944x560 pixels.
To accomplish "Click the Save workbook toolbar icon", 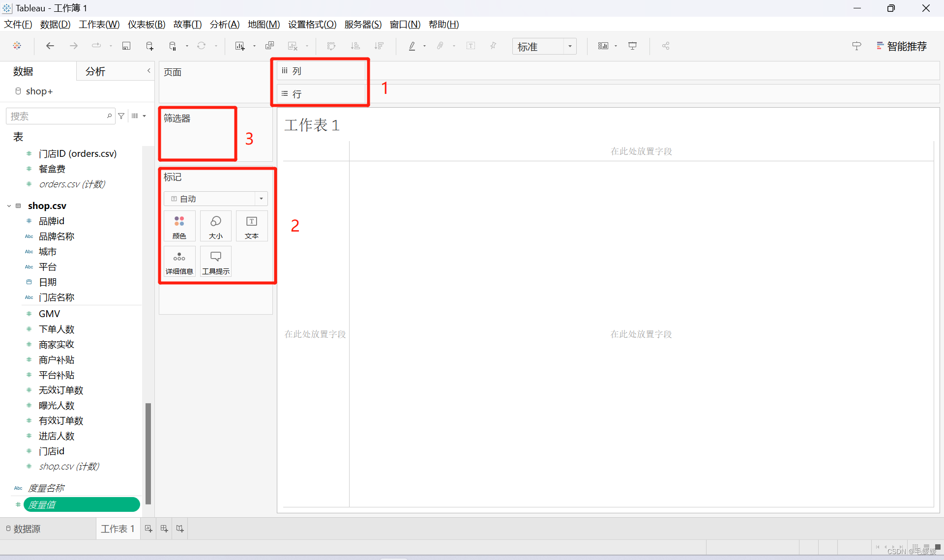I will tap(126, 46).
